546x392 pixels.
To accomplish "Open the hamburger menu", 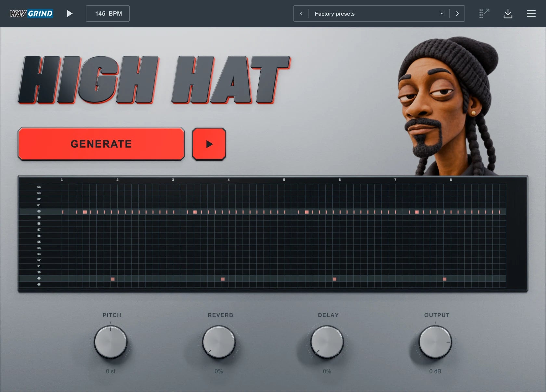I will click(531, 14).
